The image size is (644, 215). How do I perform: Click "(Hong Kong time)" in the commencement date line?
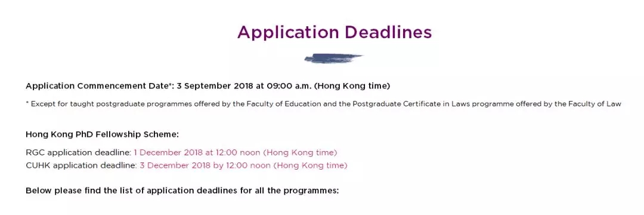[x=352, y=87]
